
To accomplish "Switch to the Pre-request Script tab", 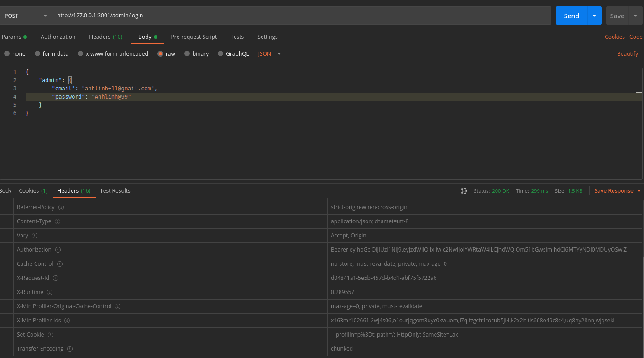I will (x=194, y=37).
